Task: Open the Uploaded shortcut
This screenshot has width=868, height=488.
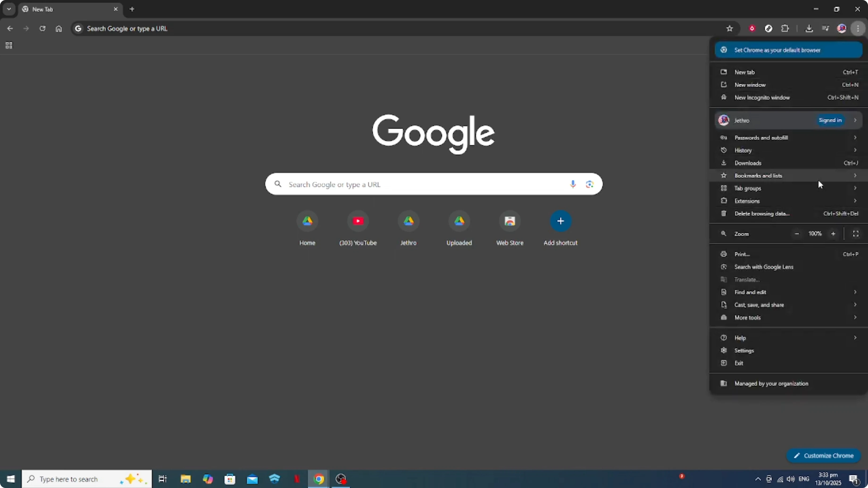Action: click(459, 228)
